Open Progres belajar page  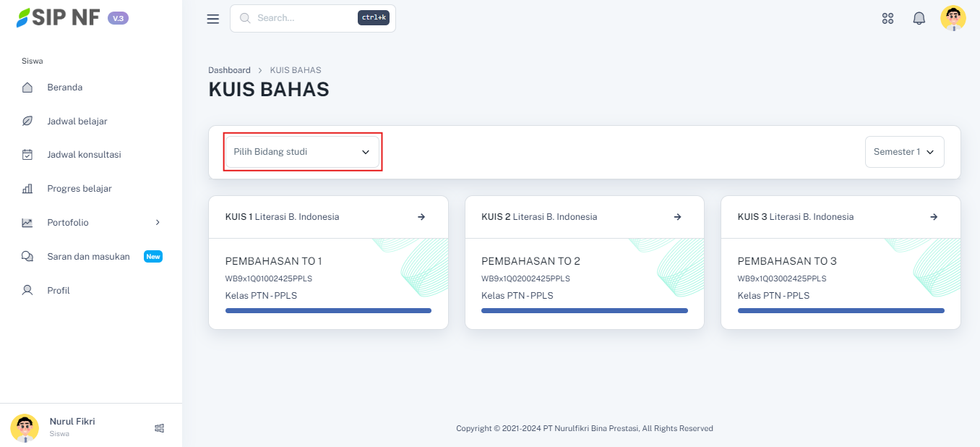point(79,189)
